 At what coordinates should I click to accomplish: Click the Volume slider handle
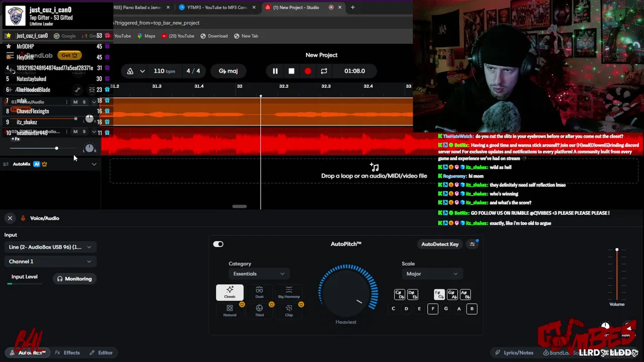[617, 250]
